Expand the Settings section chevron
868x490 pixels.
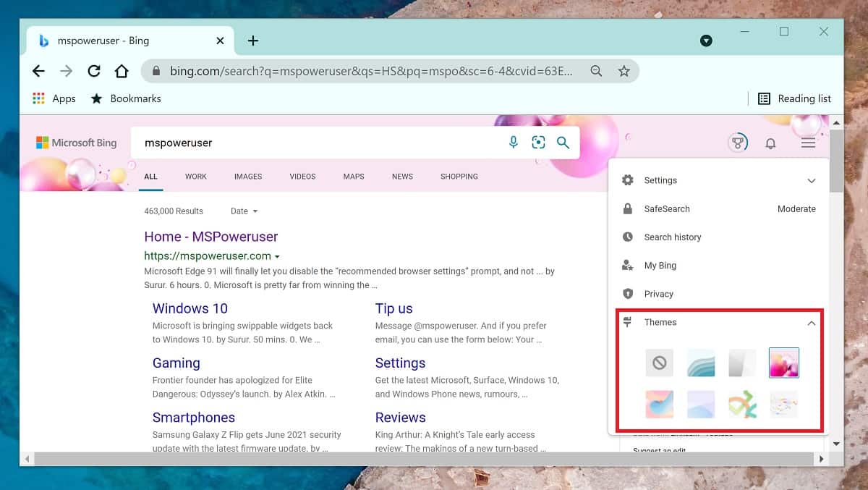point(812,181)
